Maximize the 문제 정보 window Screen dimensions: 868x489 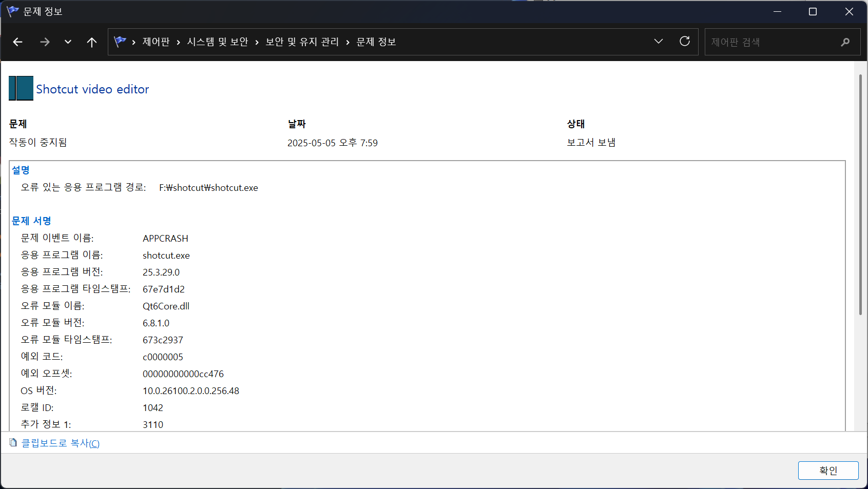pos(813,11)
